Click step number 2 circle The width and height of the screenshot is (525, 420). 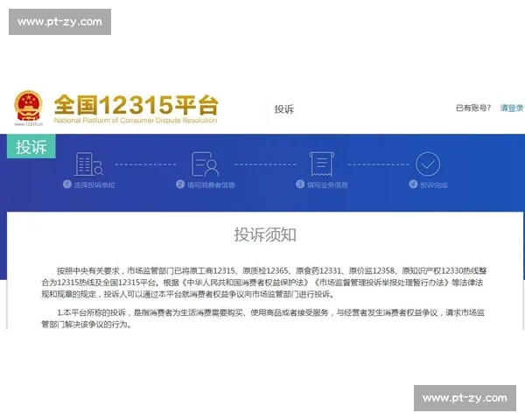click(180, 185)
